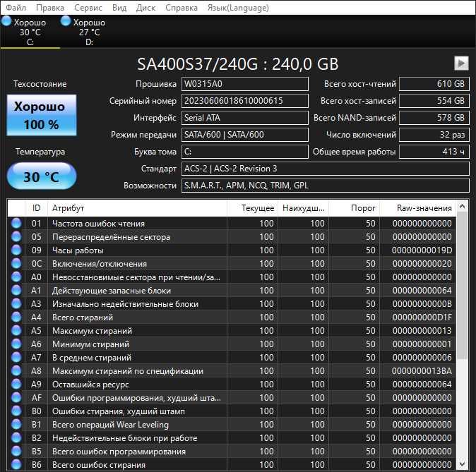
Task: Select raw value 0000000013BA
Action: click(x=422, y=371)
